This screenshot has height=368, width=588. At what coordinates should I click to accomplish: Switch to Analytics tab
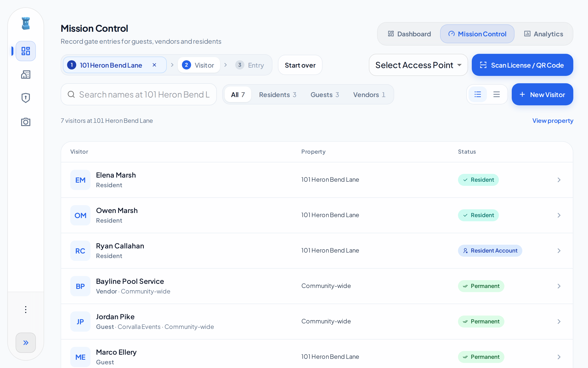pos(543,34)
